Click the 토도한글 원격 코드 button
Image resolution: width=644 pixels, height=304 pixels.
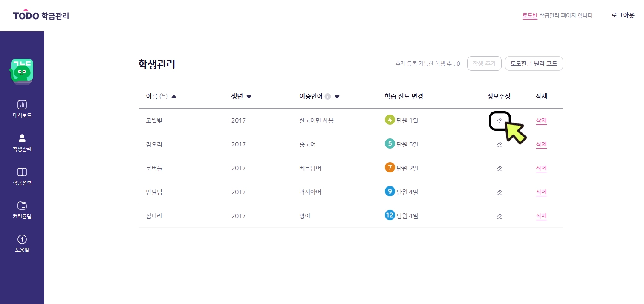pos(534,63)
